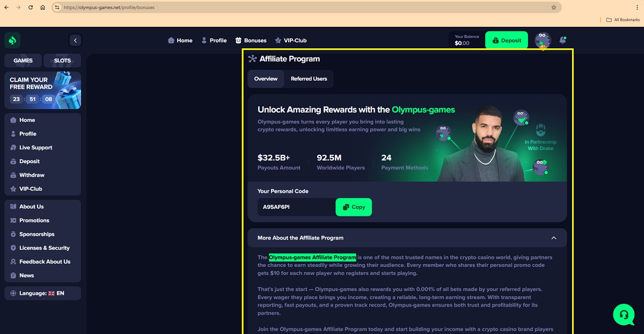644x334 pixels.
Task: Go to browser home page icon
Action: click(x=43, y=8)
